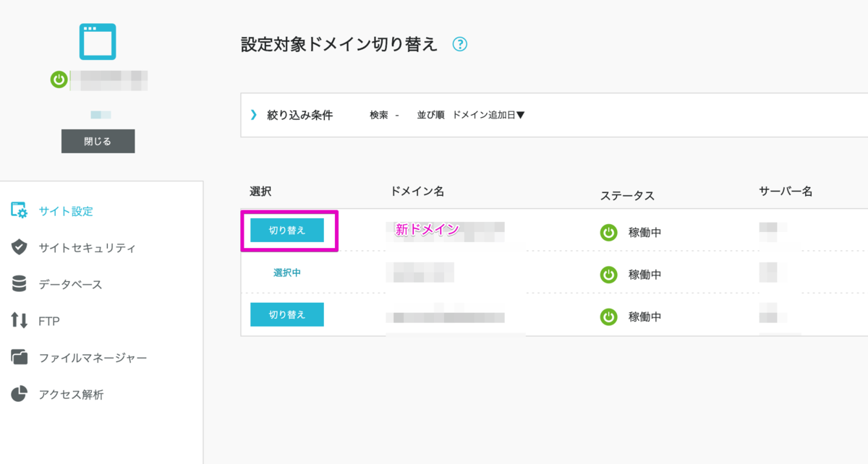
Task: Open サイトセキュリティ in the sidebar
Action: click(x=88, y=248)
